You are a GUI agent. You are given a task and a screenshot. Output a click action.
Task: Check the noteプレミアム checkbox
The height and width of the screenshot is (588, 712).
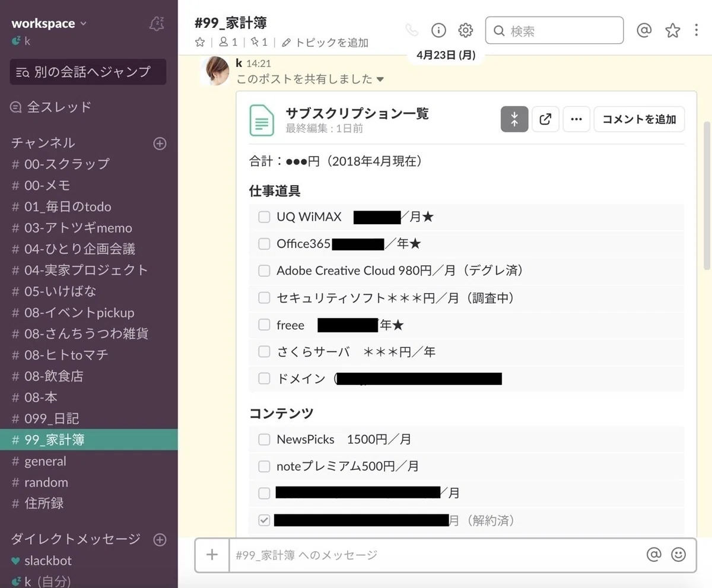[264, 466]
